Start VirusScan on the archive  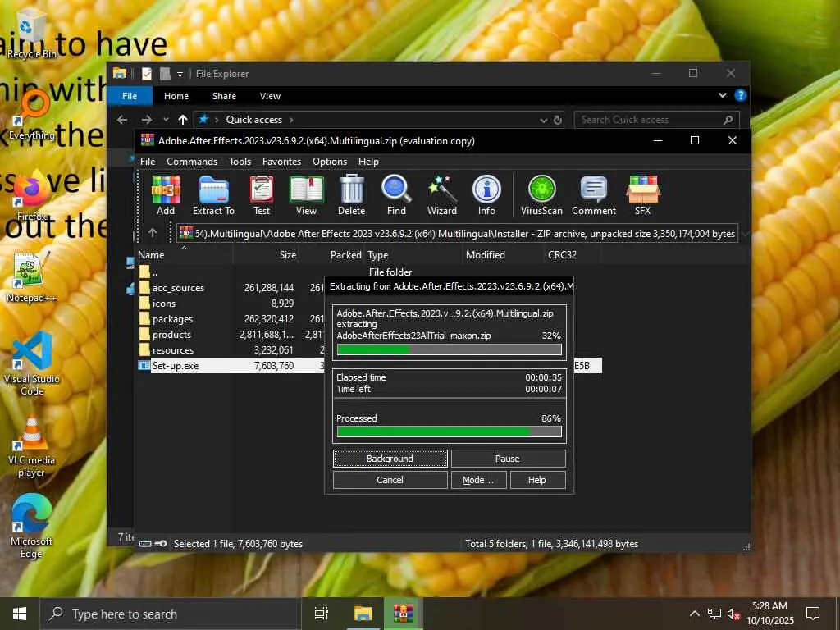tap(541, 195)
